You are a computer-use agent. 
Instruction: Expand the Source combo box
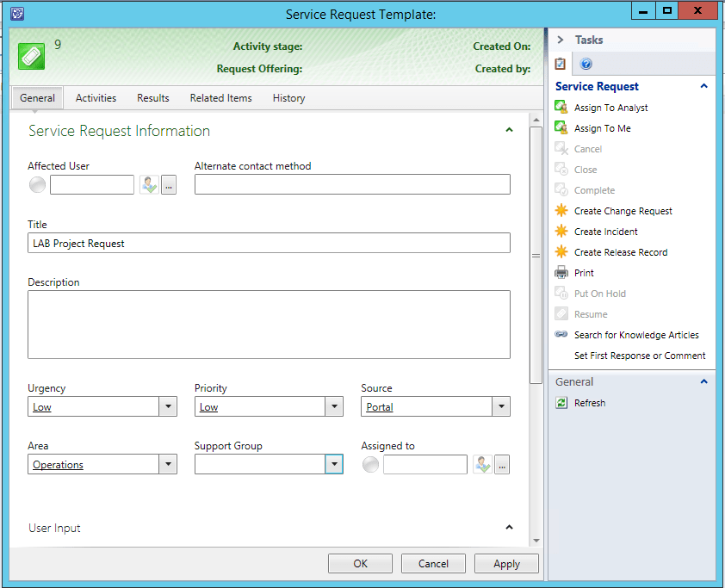(500, 407)
